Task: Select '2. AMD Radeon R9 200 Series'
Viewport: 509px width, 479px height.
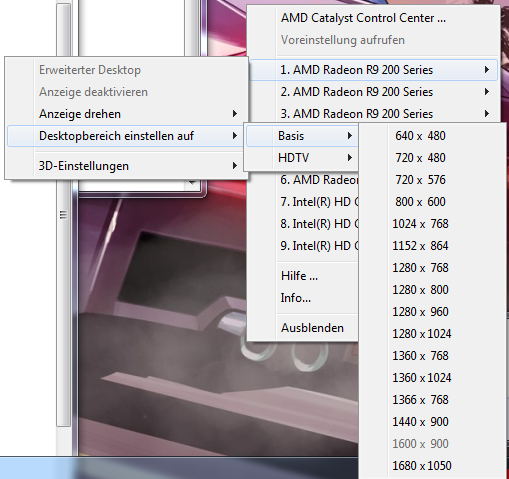Action: 373,92
